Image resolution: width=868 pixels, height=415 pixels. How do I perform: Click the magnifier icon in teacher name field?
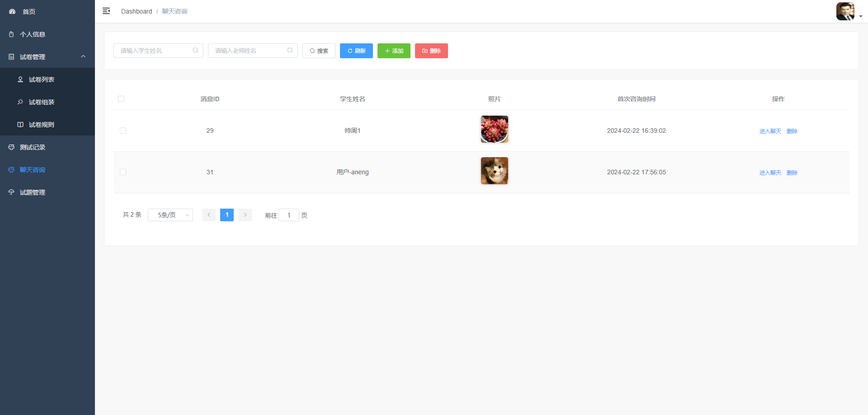(x=290, y=51)
